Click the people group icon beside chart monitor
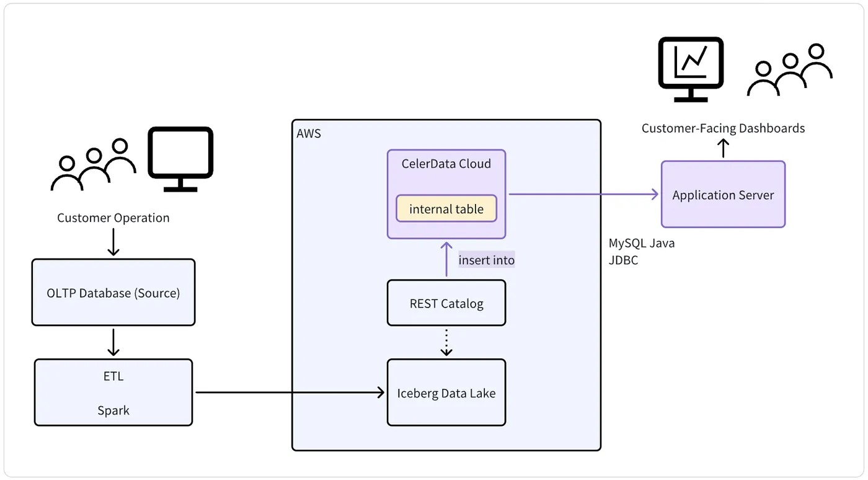The height and width of the screenshot is (480, 868). [790, 70]
